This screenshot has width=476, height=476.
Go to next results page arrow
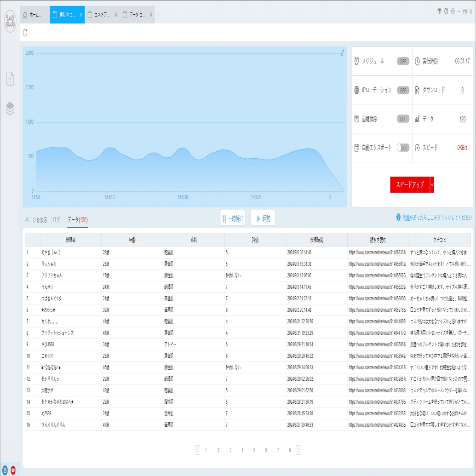tap(298, 450)
